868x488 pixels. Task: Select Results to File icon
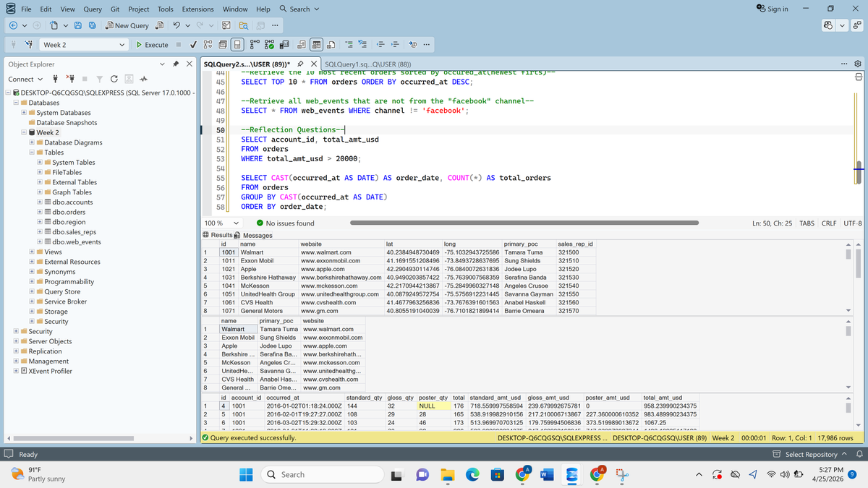click(331, 45)
